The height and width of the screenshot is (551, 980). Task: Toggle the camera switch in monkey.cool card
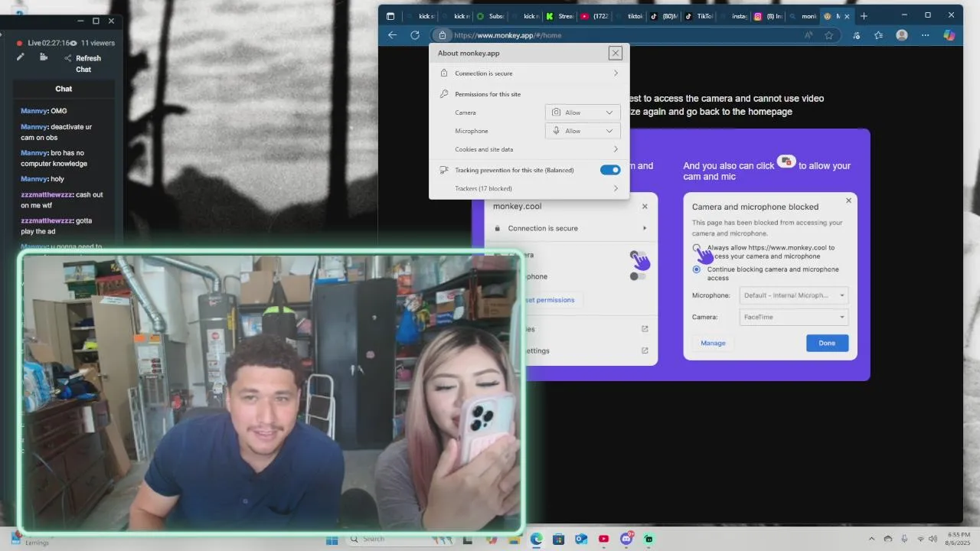point(638,255)
